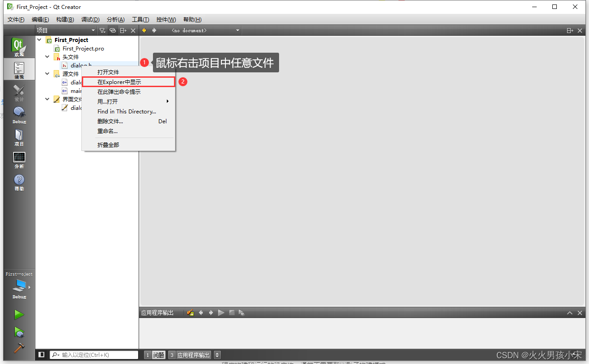Viewport: 589px width, 364px height.
Task: Open the output panes selector arrows
Action: point(217,355)
